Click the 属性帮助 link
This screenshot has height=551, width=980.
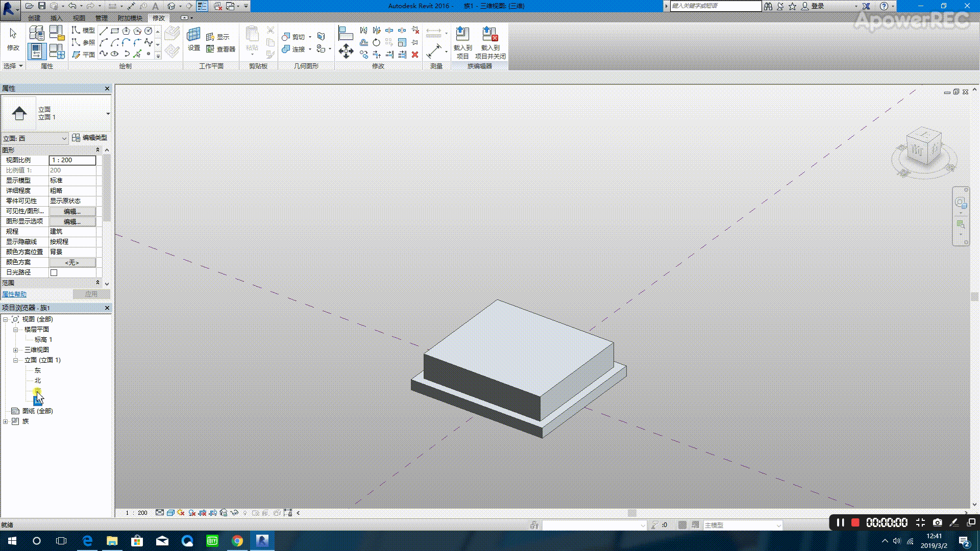click(14, 294)
